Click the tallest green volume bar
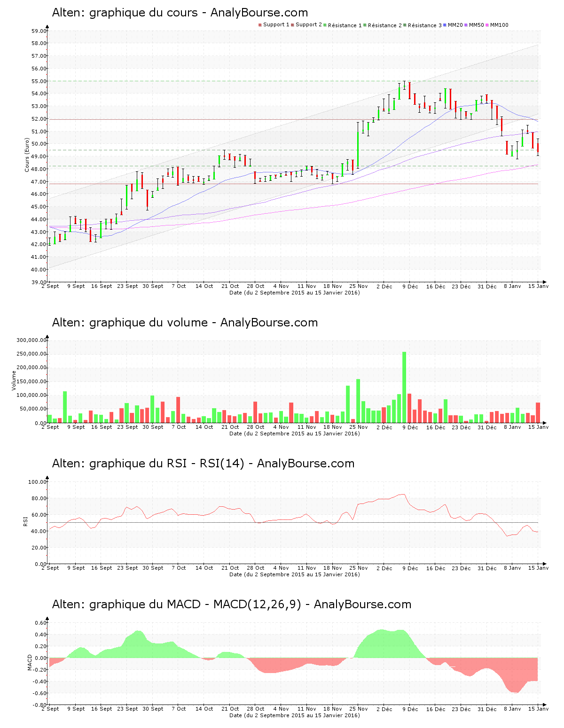Image resolution: width=564 pixels, height=728 pixels. (404, 387)
